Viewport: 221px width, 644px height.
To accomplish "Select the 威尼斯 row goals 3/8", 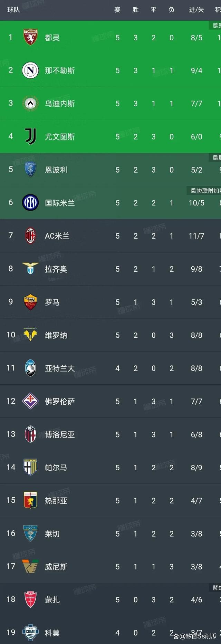I will click(196, 567).
